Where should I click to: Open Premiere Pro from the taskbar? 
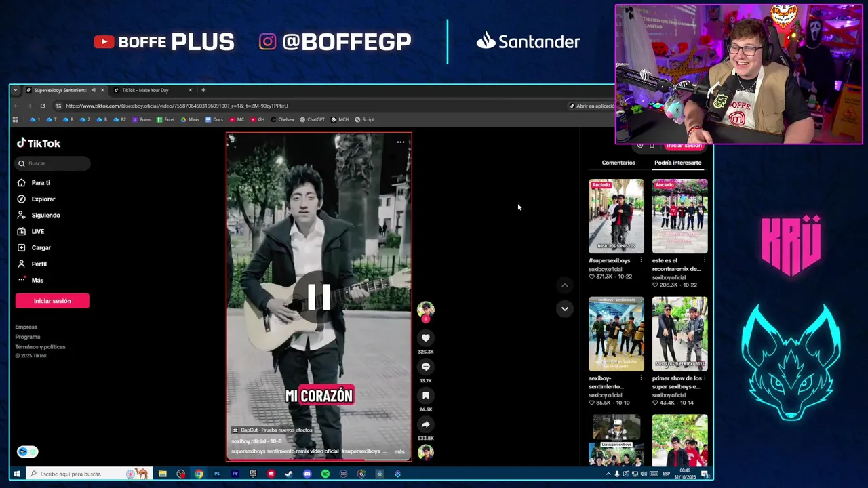point(235,474)
